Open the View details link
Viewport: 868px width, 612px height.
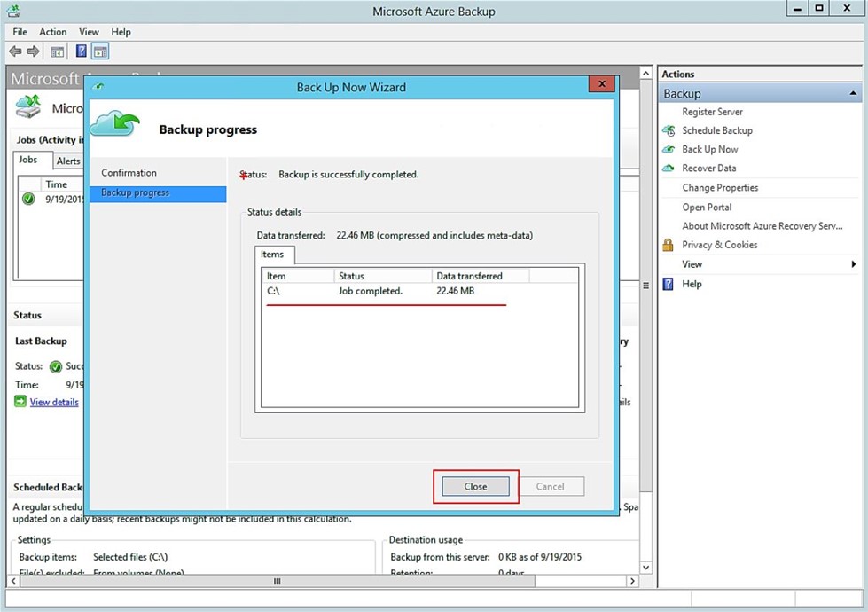[x=54, y=402]
